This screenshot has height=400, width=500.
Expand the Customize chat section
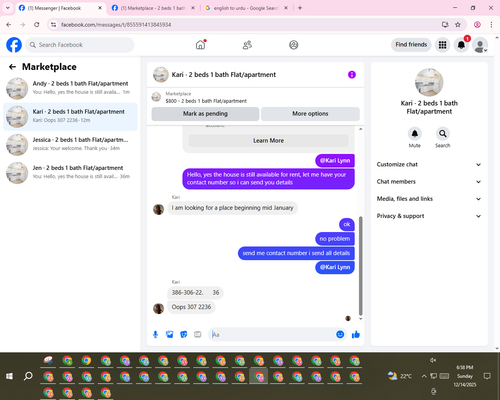[429, 164]
